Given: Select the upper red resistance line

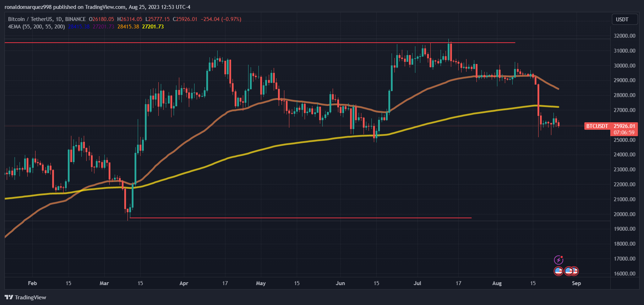Looking at the screenshot, I should click(x=260, y=43).
